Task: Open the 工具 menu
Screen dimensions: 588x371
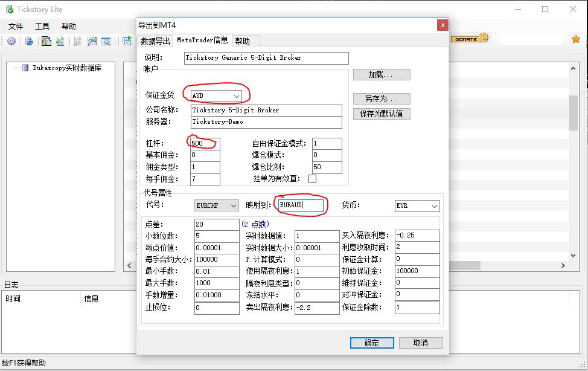Action: pyautogui.click(x=42, y=27)
